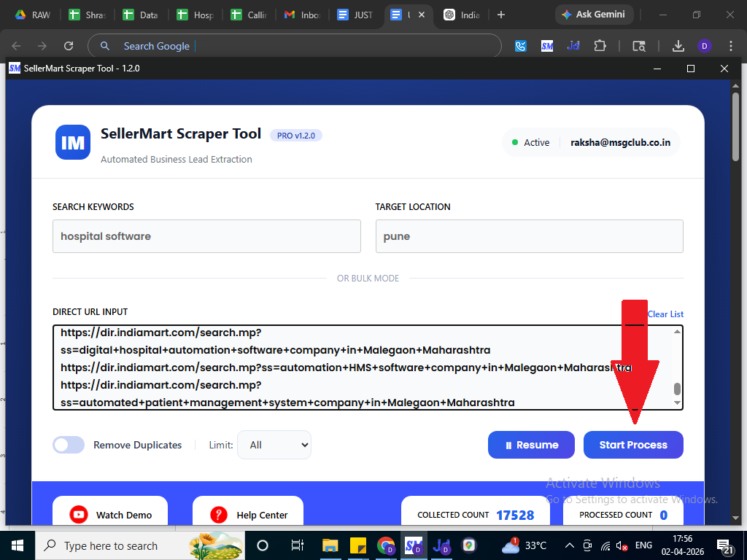Open the Limit dropdown set to All
Viewport: 747px width, 560px height.
[274, 445]
